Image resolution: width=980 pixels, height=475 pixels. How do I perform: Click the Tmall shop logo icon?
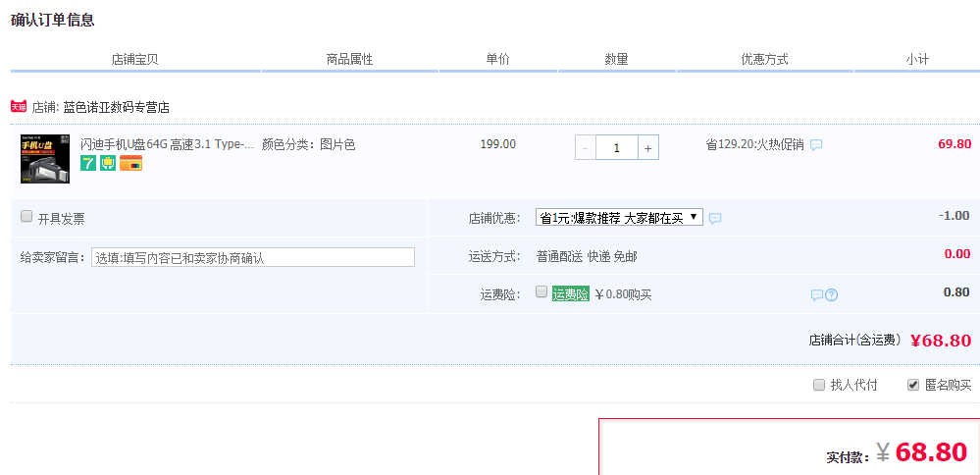click(18, 106)
